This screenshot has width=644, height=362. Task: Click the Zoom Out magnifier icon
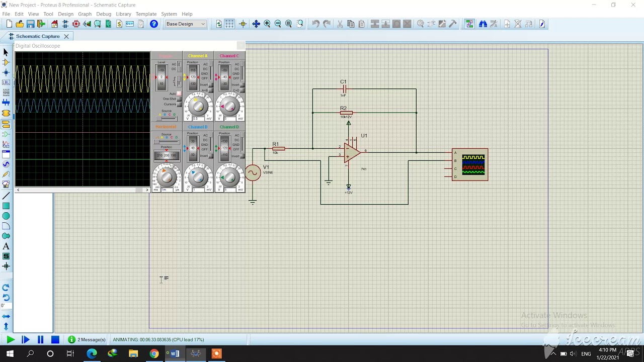pos(278,24)
